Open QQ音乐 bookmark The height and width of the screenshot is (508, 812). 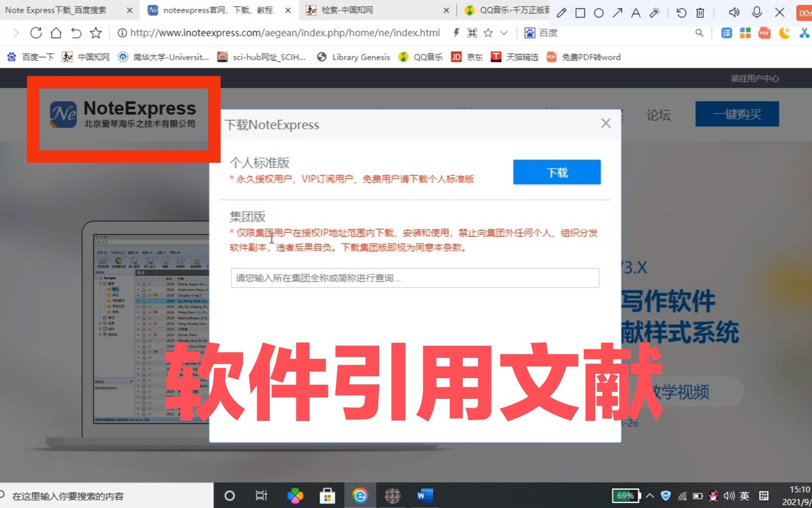tap(421, 57)
